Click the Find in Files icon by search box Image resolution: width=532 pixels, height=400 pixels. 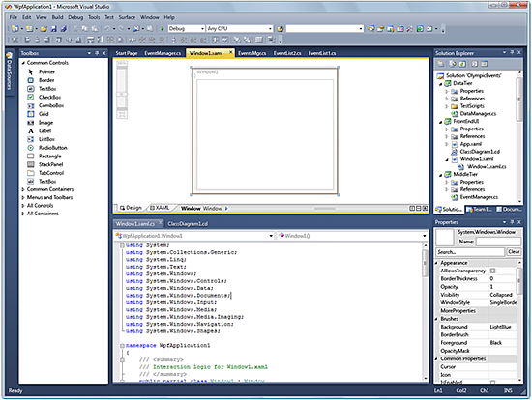(x=281, y=29)
